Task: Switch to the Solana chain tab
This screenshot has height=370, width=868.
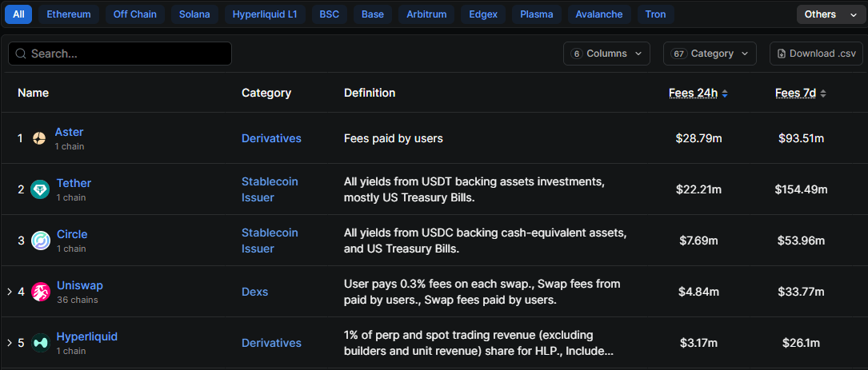Action: coord(194,14)
